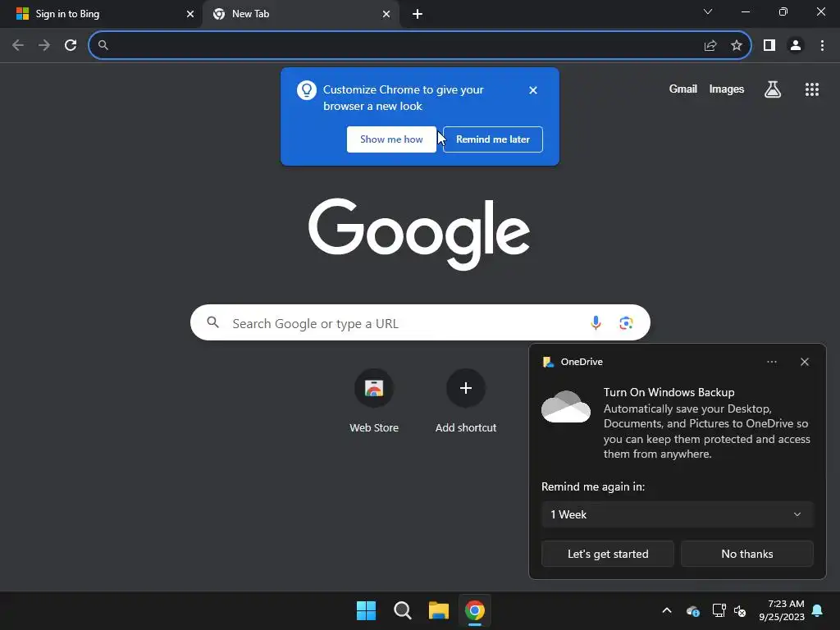Open Windows taskbar search
840x630 pixels.
(402, 610)
